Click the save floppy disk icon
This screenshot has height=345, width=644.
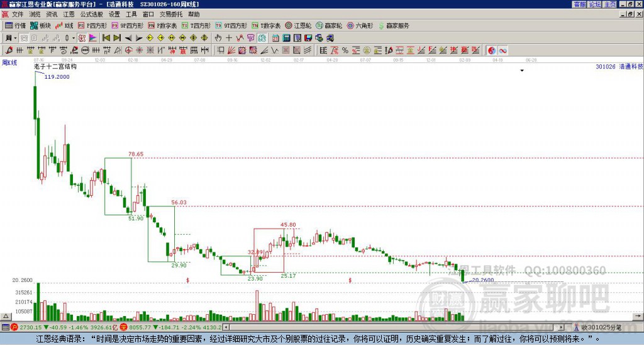click(308, 38)
